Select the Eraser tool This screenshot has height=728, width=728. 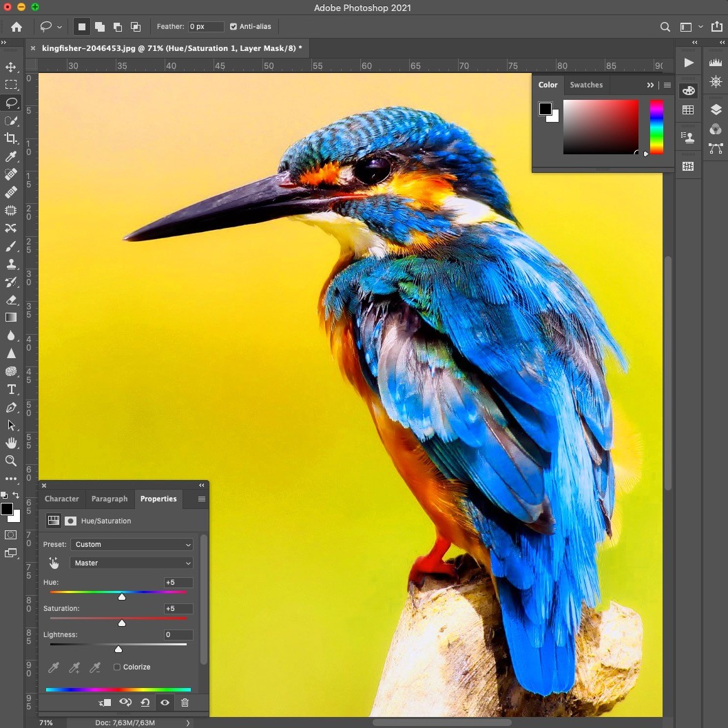coord(11,300)
